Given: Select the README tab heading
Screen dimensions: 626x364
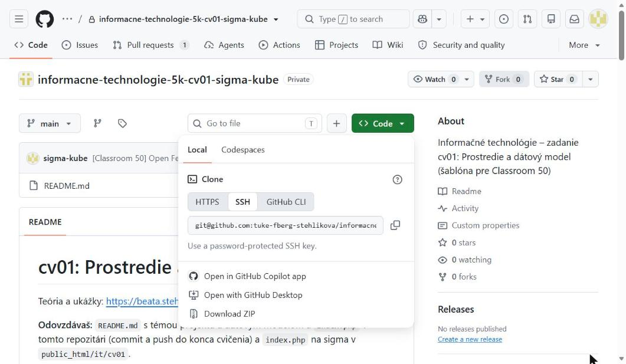Looking at the screenshot, I should point(45,222).
